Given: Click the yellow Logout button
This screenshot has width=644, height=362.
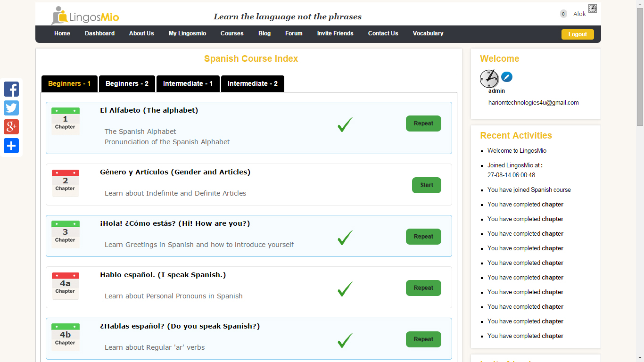Looking at the screenshot, I should 577,34.
